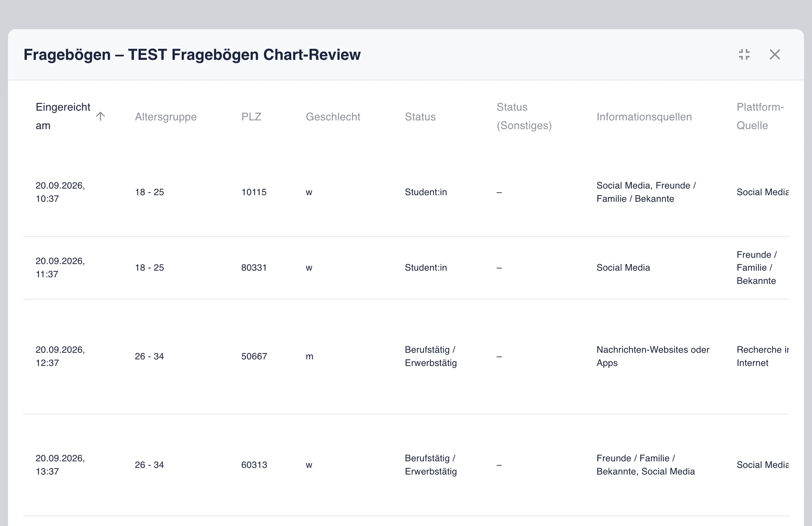
Task: Click gender value m in 50667 row
Action: click(309, 357)
